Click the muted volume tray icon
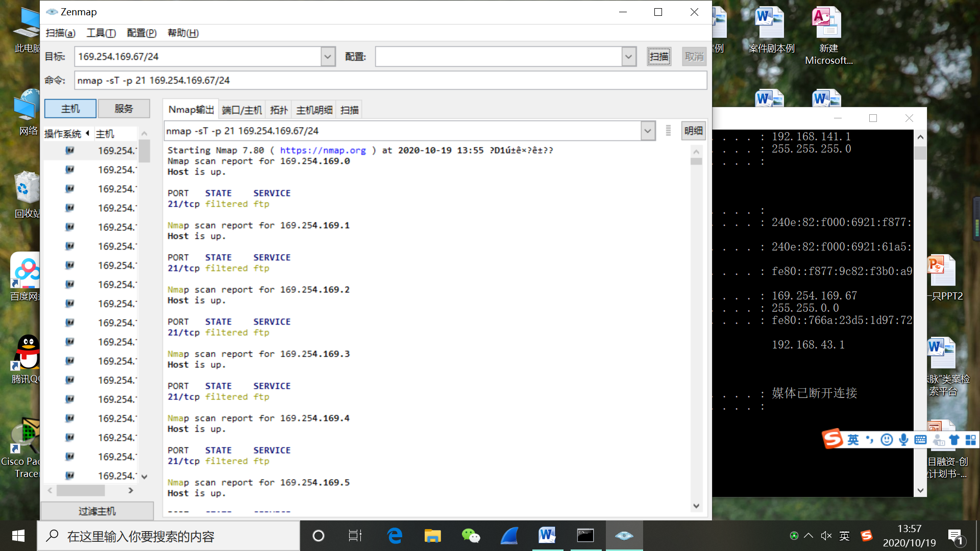This screenshot has height=551, width=980. 826,536
